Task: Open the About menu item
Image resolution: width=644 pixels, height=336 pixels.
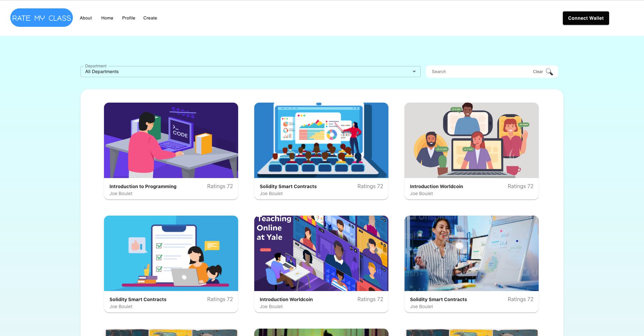Action: pos(86,18)
